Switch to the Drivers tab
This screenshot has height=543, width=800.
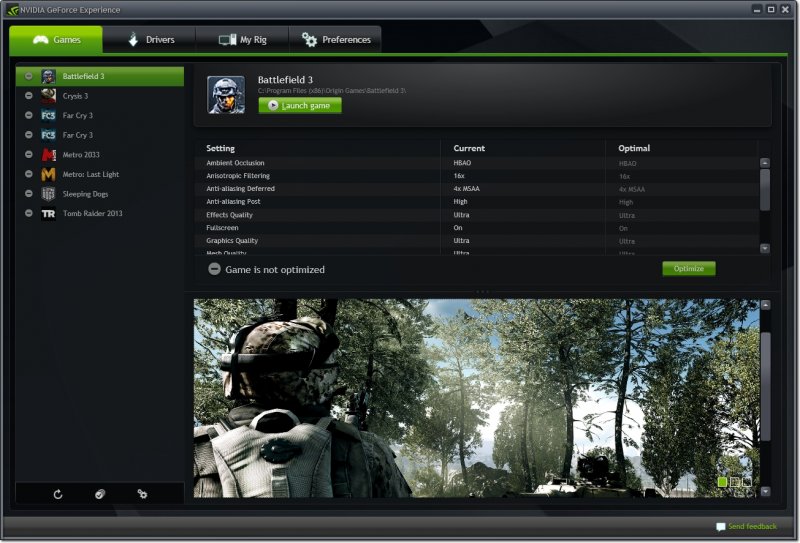point(149,40)
